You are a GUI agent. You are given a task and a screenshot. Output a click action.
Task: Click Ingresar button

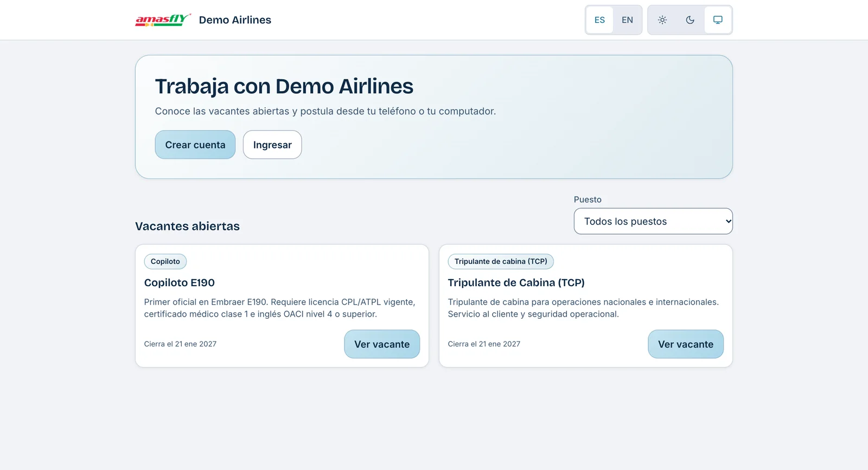point(272,145)
